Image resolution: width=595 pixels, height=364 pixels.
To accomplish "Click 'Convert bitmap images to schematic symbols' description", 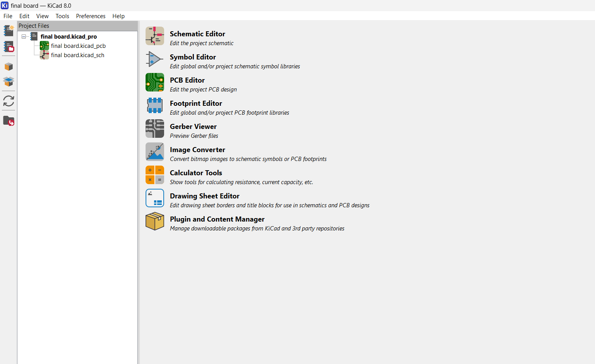I will [x=248, y=159].
